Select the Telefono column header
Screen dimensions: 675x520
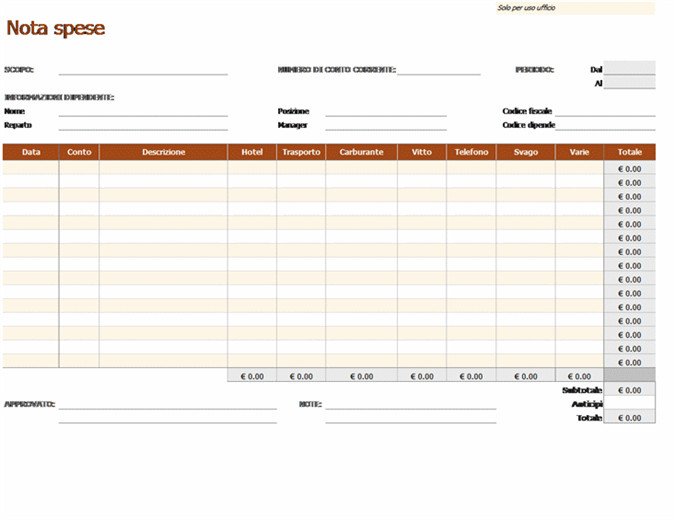point(471,152)
